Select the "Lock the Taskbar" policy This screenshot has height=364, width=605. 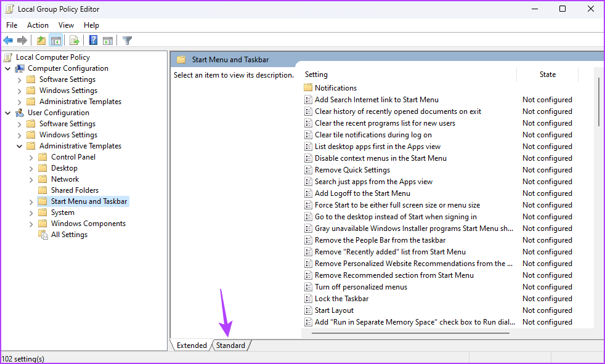click(341, 299)
